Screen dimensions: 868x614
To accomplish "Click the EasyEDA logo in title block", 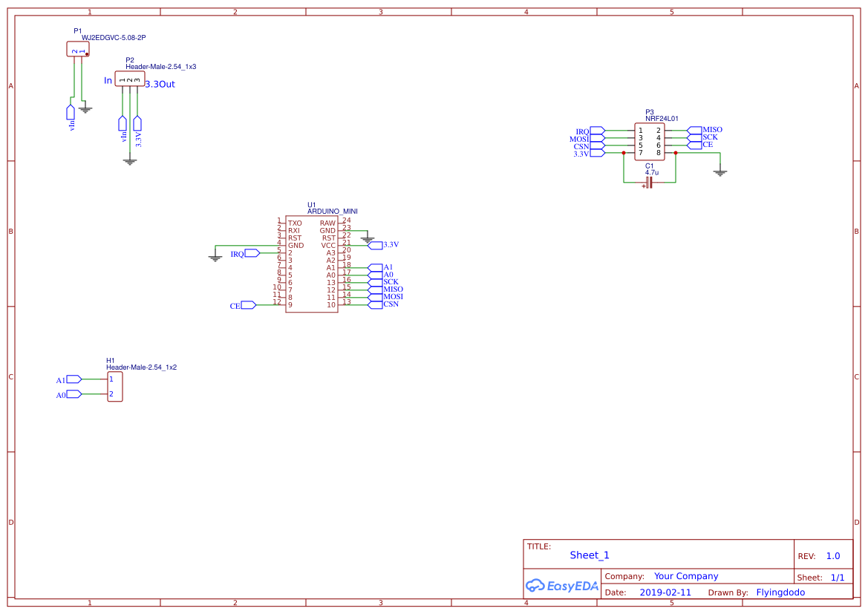I will pos(562,585).
